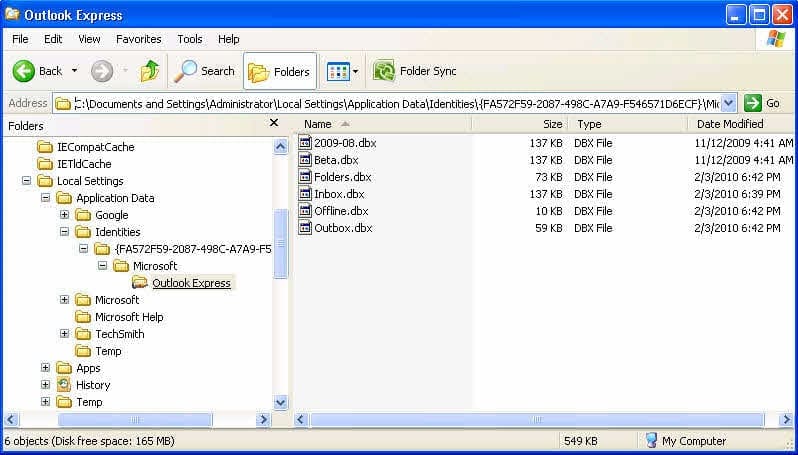Click the Folders tree scroll-down arrow
Viewport: 798px width, 455px height.
(x=280, y=403)
